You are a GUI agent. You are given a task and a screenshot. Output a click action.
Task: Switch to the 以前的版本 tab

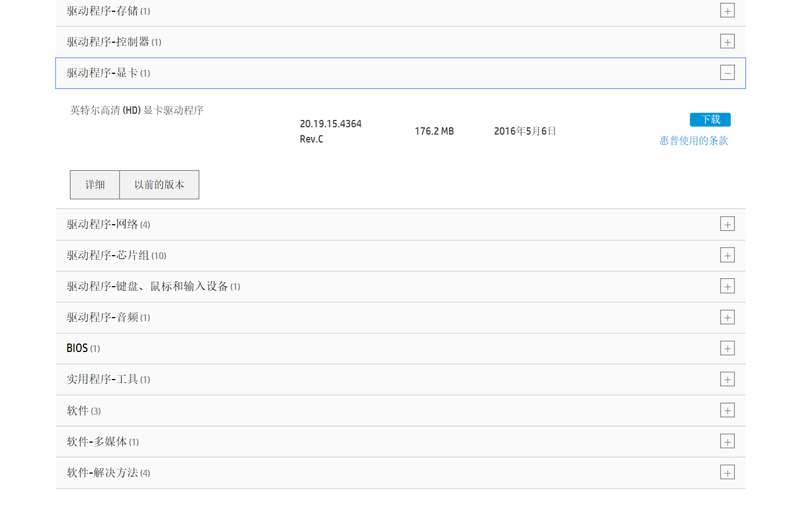click(159, 185)
